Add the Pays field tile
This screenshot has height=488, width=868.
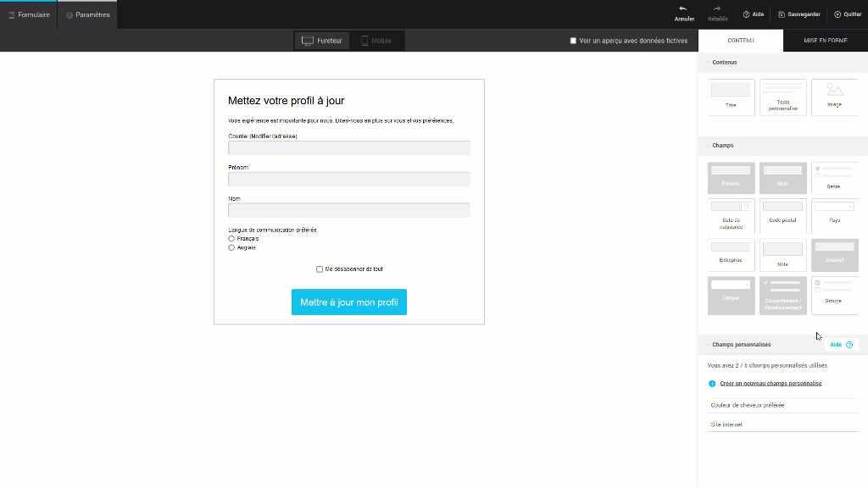[x=834, y=216]
